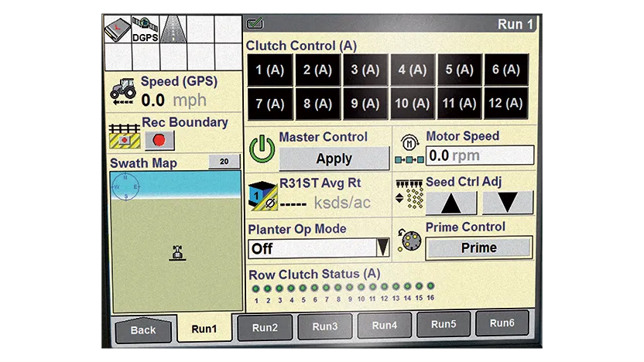Click the Apply master control button
The height and width of the screenshot is (362, 644).
click(334, 159)
